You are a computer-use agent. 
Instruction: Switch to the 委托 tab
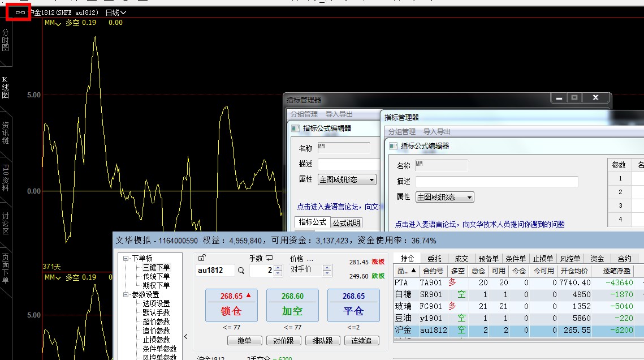(434, 258)
